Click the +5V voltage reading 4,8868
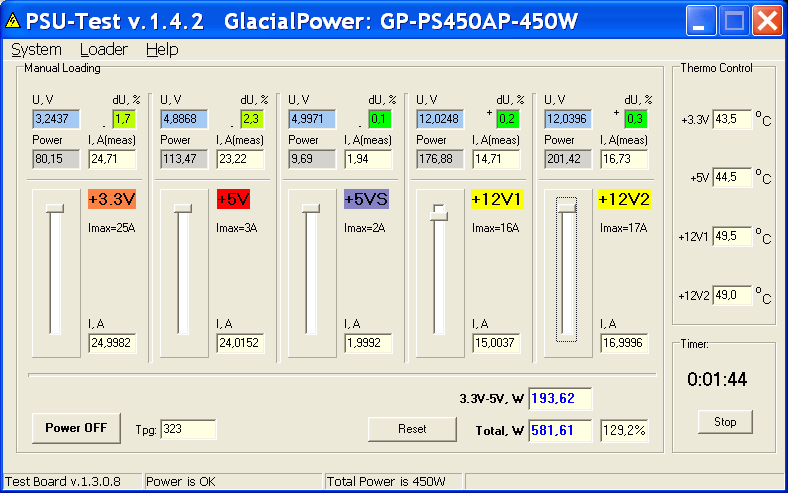 (184, 119)
